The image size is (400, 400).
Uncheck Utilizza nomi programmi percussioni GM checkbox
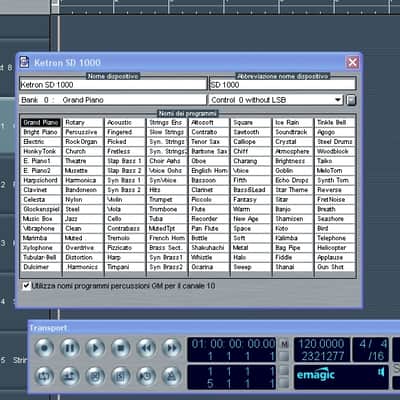26,286
